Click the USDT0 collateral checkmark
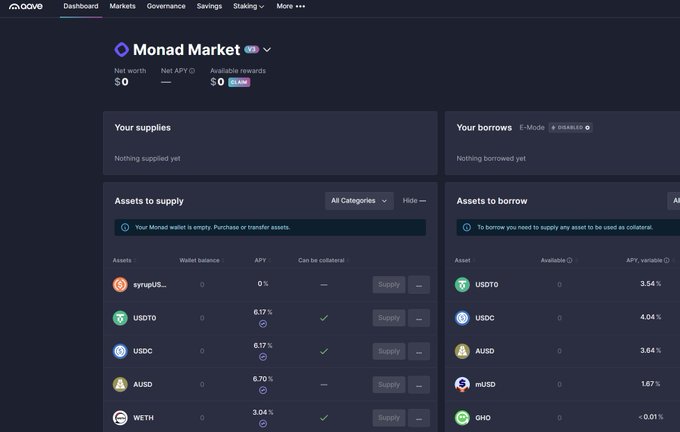 tap(324, 318)
